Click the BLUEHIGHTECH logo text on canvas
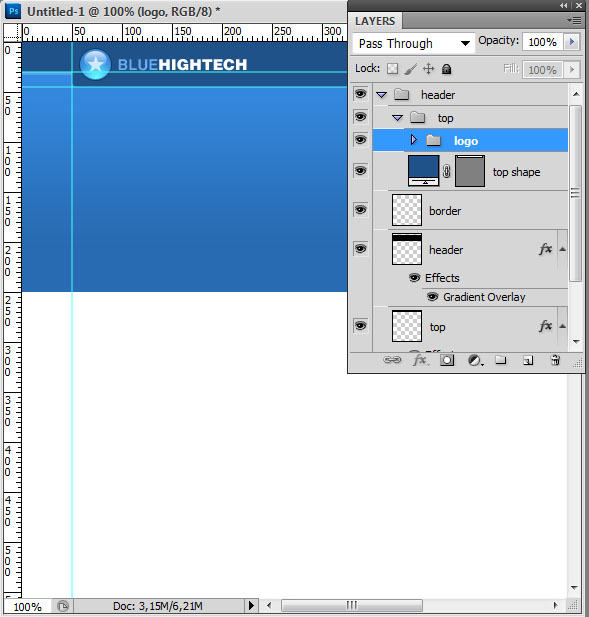The image size is (589, 617). [182, 65]
